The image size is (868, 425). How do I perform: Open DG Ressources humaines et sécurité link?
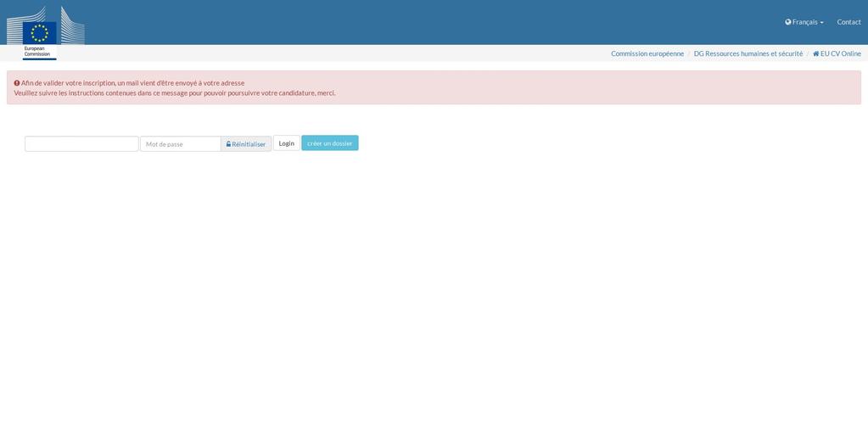(748, 53)
